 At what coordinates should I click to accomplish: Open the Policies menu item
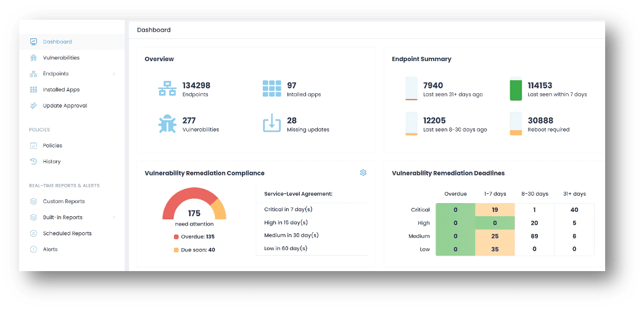click(52, 146)
